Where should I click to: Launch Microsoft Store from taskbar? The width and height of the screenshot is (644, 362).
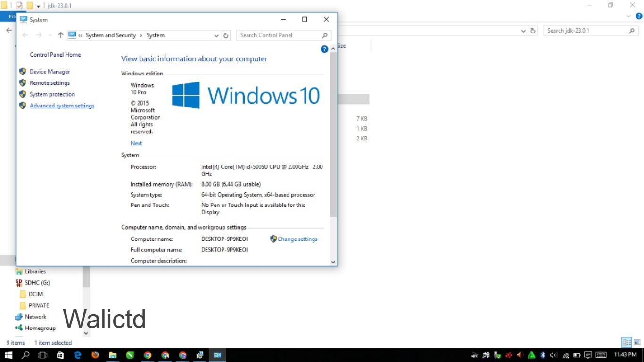pos(60,355)
